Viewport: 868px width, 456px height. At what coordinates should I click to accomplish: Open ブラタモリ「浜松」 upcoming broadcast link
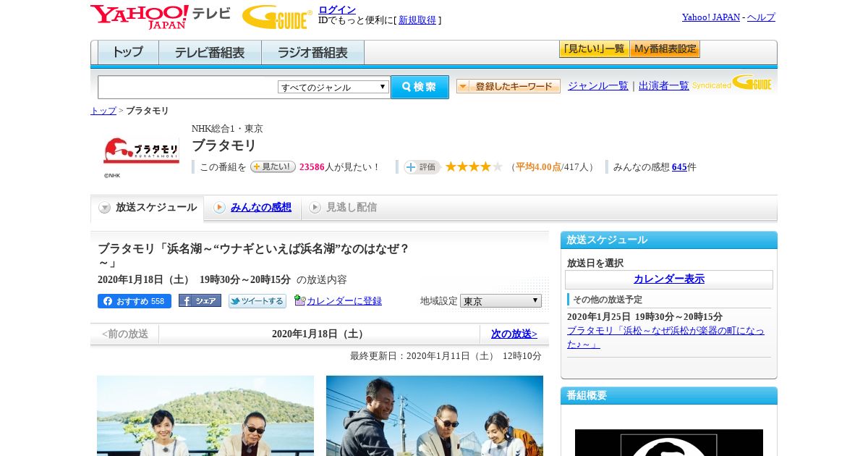point(665,337)
